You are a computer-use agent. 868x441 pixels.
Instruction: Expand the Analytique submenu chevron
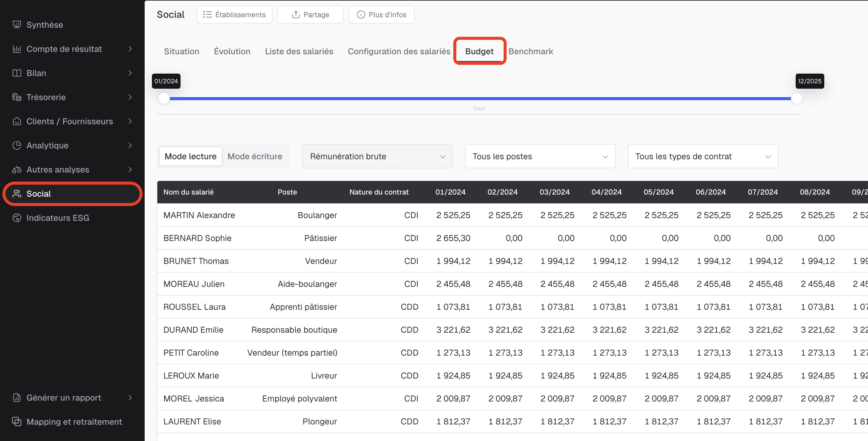tap(130, 145)
